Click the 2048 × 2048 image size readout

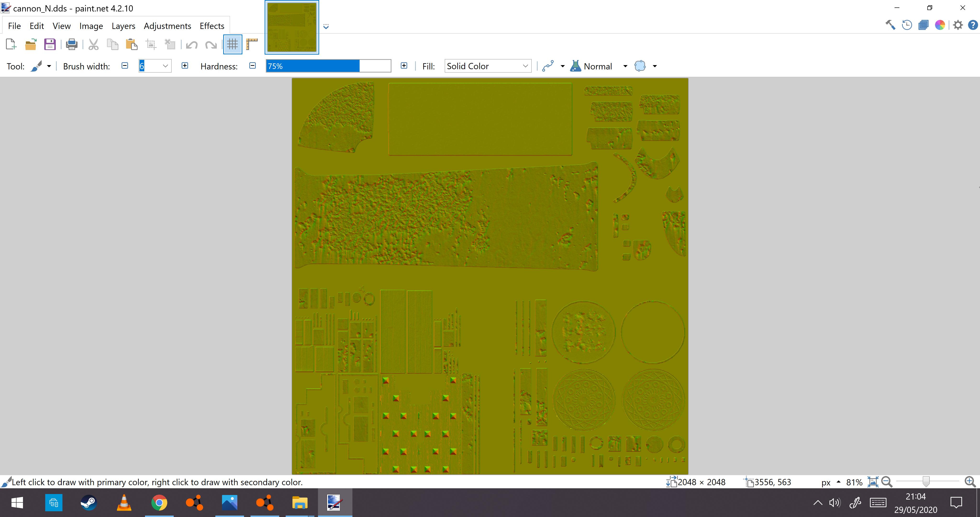701,482
